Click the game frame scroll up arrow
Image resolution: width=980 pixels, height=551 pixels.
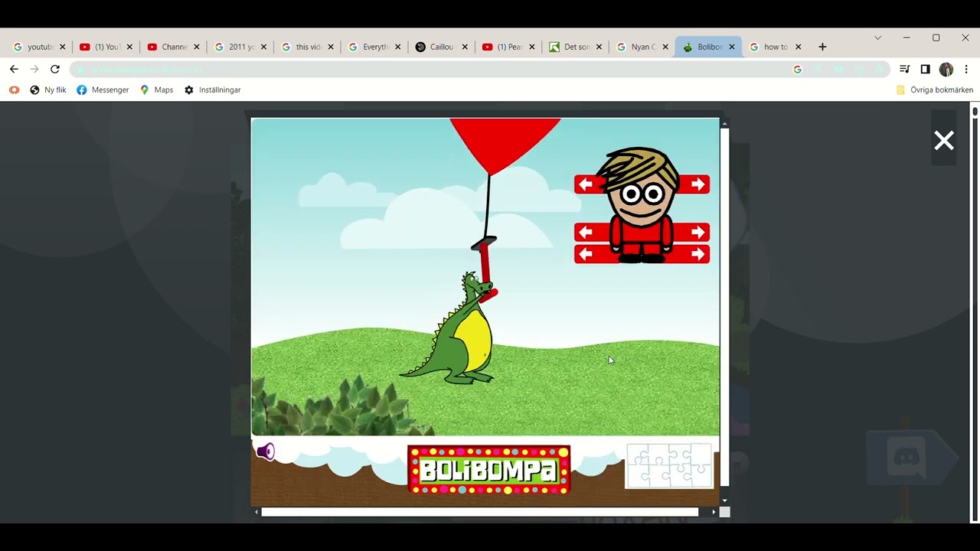pyautogui.click(x=725, y=123)
